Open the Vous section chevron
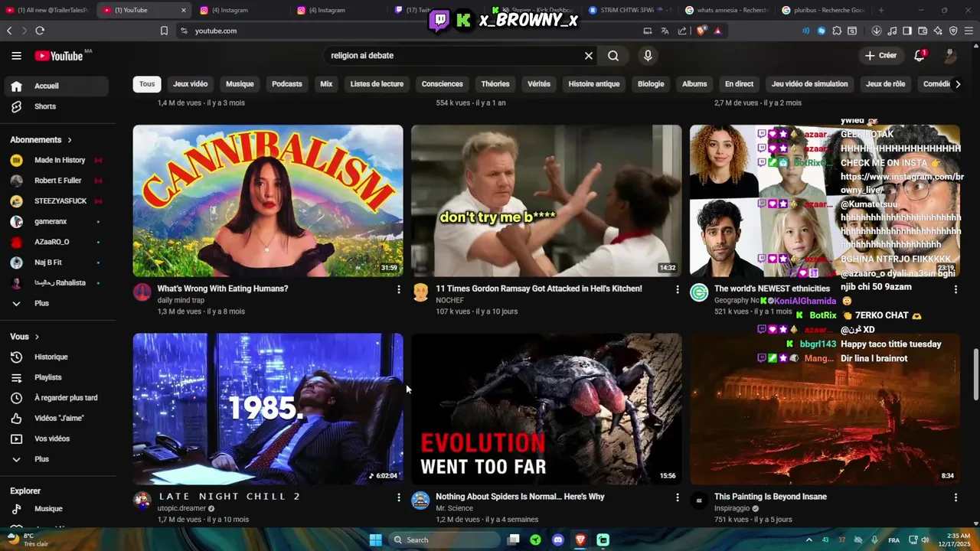The height and width of the screenshot is (551, 980). (37, 337)
